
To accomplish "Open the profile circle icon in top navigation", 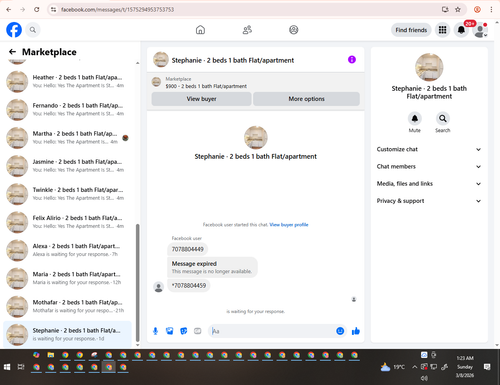I will pyautogui.click(x=294, y=30).
